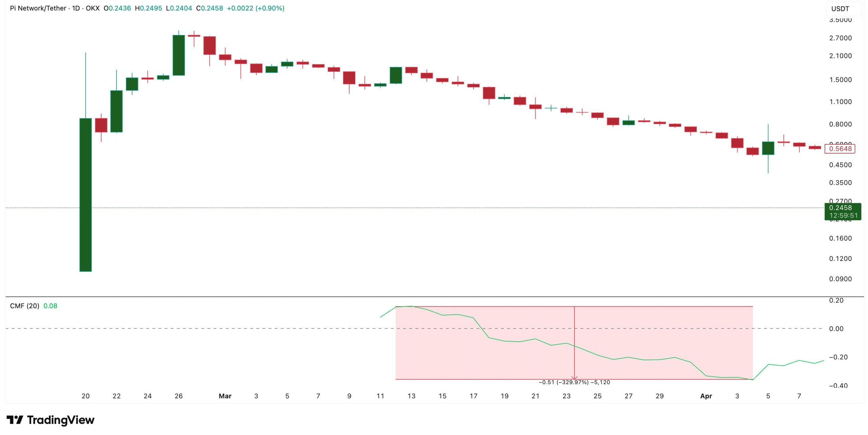Click the USDT currency label
This screenshot has width=868, height=435.
pos(840,9)
